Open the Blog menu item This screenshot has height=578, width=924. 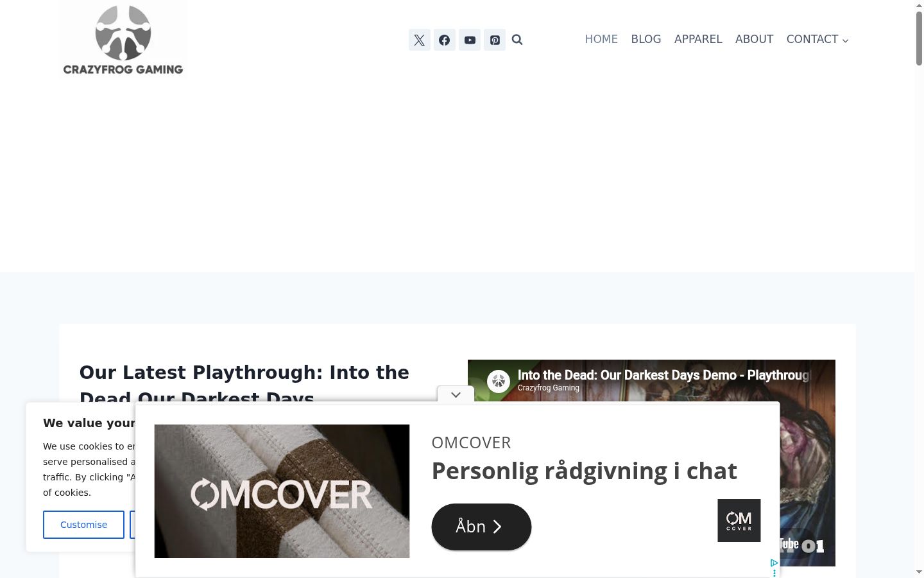click(x=646, y=39)
